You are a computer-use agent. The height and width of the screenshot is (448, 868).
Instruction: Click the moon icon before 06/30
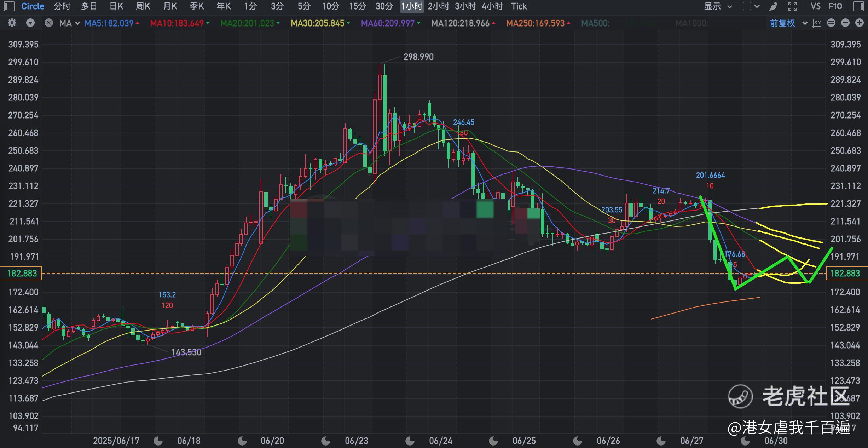(x=745, y=441)
